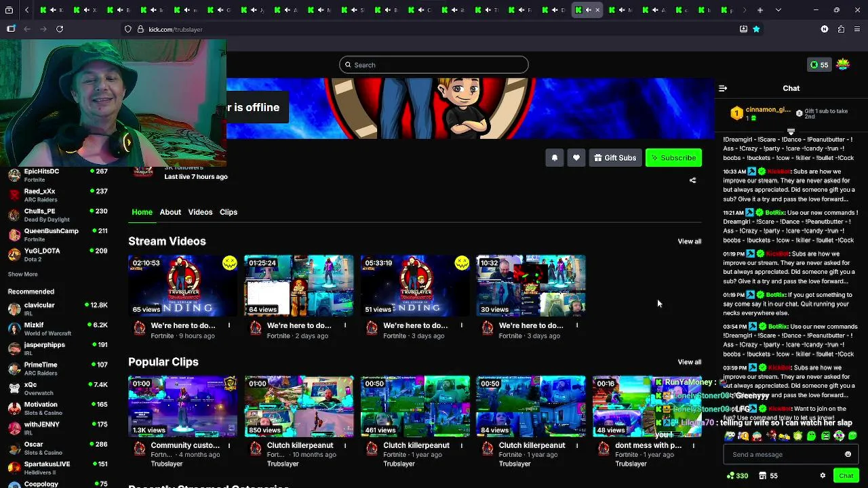Open the browser application menu
This screenshot has width=868, height=488.
pyautogui.click(x=858, y=29)
